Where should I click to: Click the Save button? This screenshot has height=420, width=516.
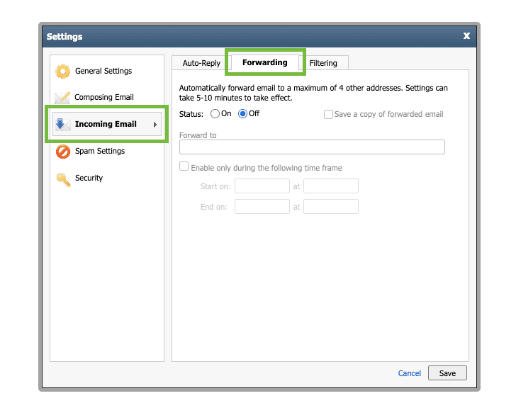pyautogui.click(x=447, y=373)
